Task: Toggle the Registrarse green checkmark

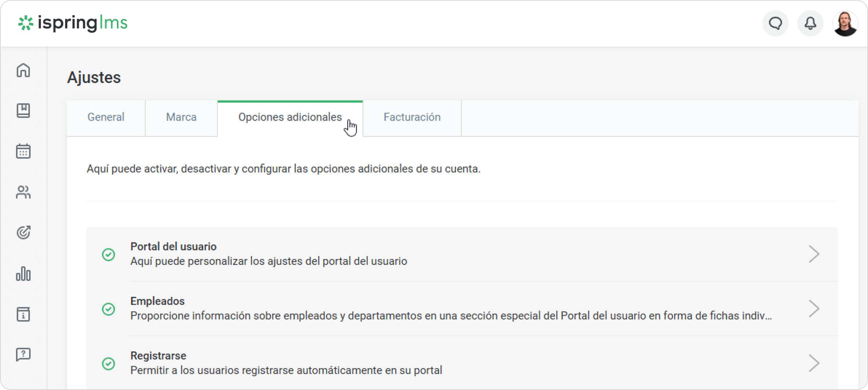Action: pos(108,363)
